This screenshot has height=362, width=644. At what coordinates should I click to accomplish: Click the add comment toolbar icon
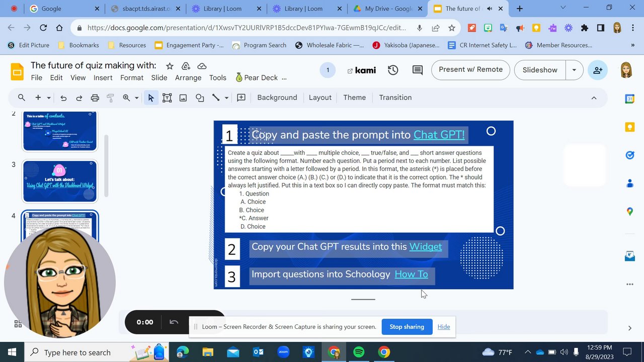point(241,98)
